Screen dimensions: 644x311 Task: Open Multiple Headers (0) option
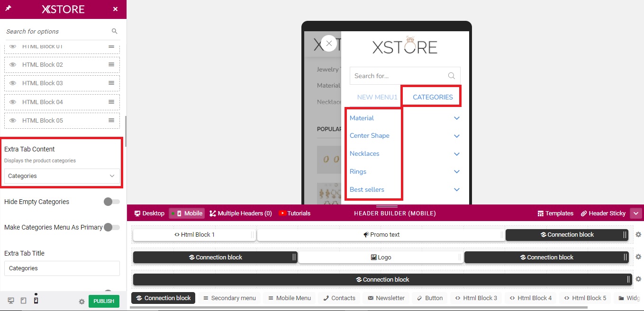[241, 213]
